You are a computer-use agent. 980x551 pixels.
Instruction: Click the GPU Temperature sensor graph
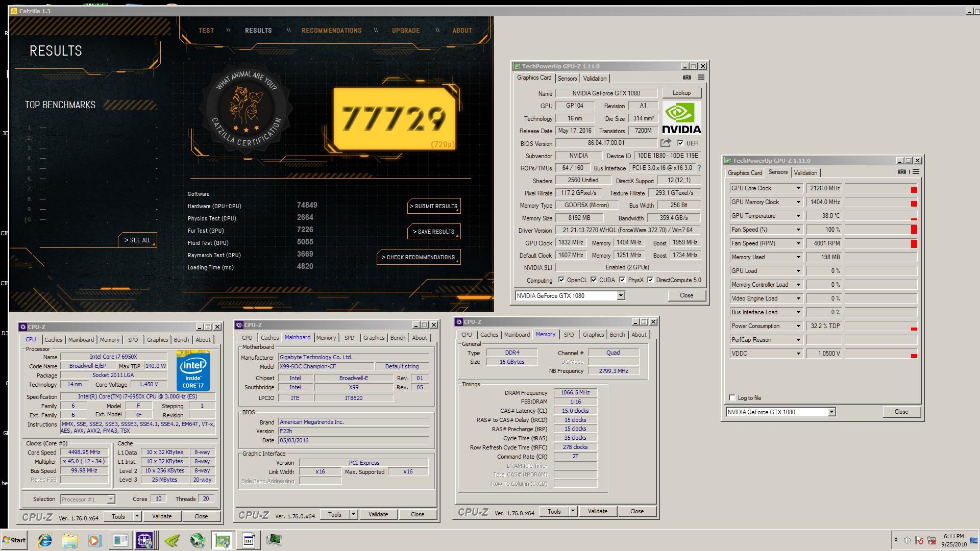tap(881, 216)
